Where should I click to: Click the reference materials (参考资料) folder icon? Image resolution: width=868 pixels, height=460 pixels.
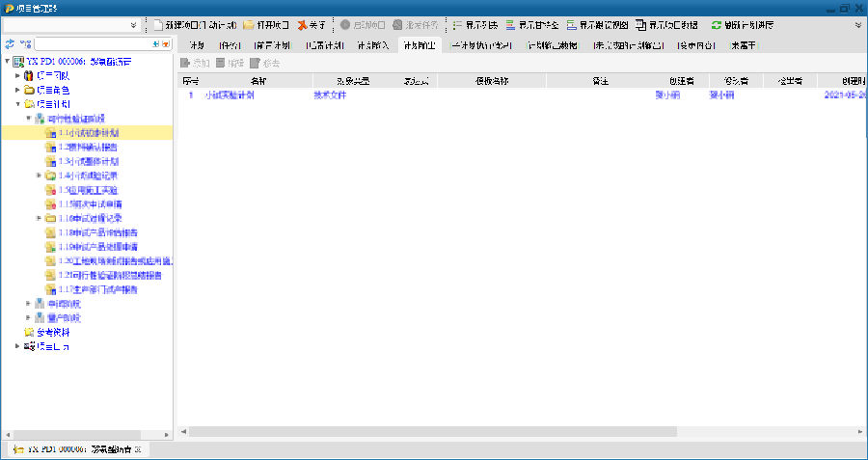(29, 333)
